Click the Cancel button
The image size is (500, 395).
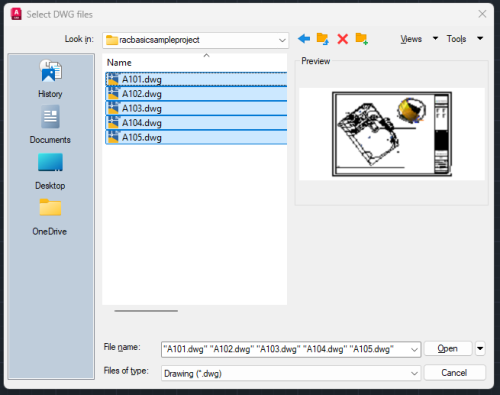(x=454, y=372)
